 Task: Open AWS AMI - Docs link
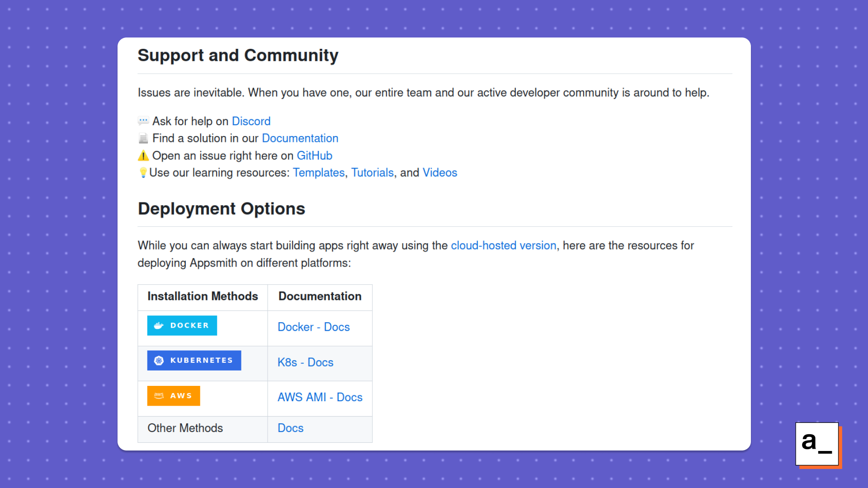tap(320, 397)
